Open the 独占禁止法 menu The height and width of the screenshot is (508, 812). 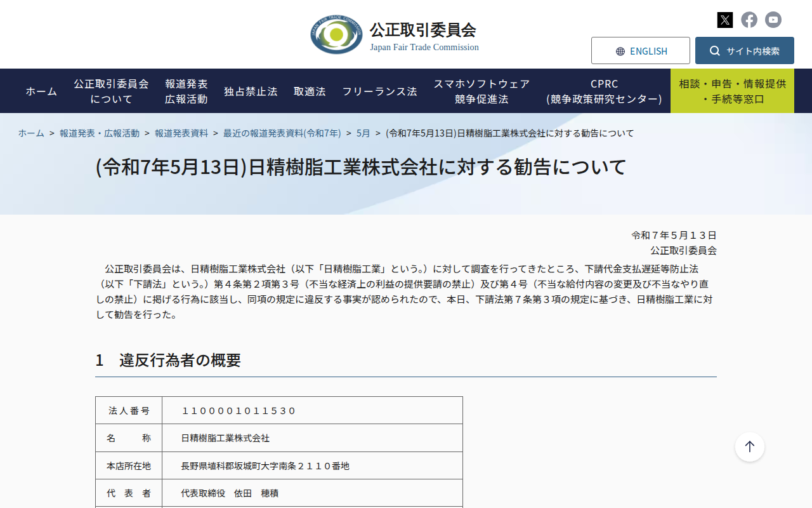(x=251, y=91)
